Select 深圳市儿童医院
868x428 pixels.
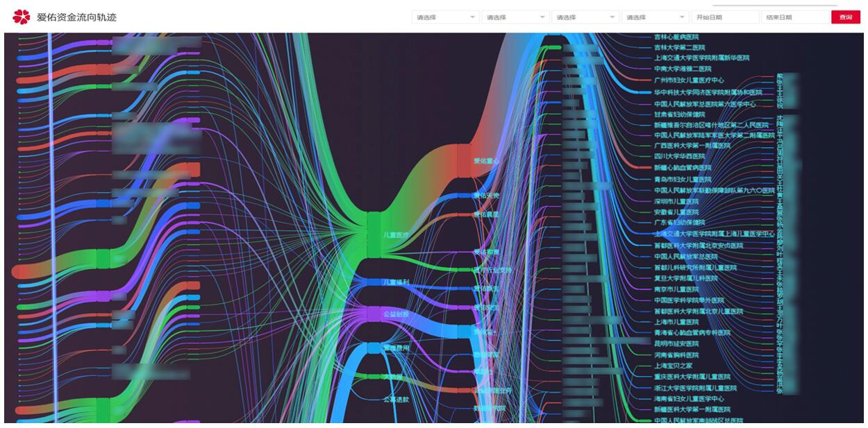[676, 202]
